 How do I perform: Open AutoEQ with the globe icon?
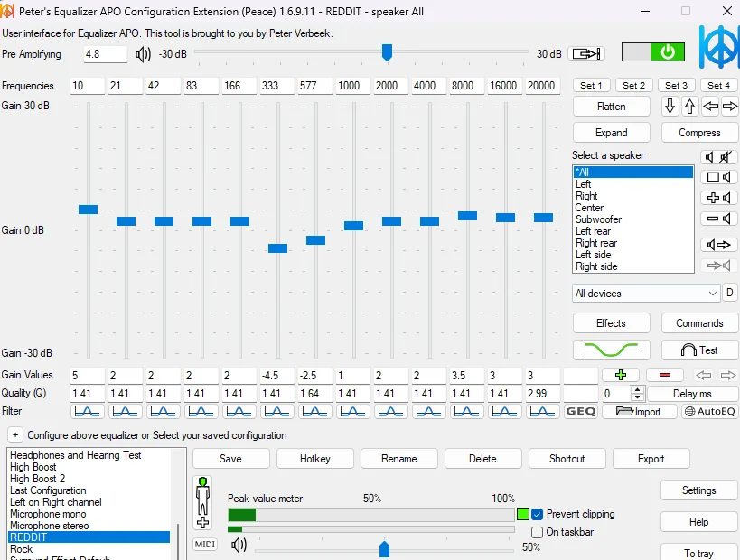(x=710, y=411)
